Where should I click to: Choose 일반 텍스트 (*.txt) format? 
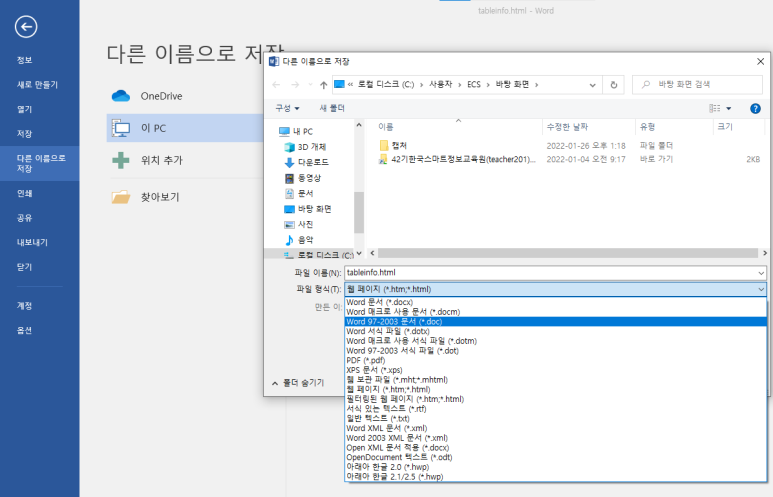(x=556, y=419)
